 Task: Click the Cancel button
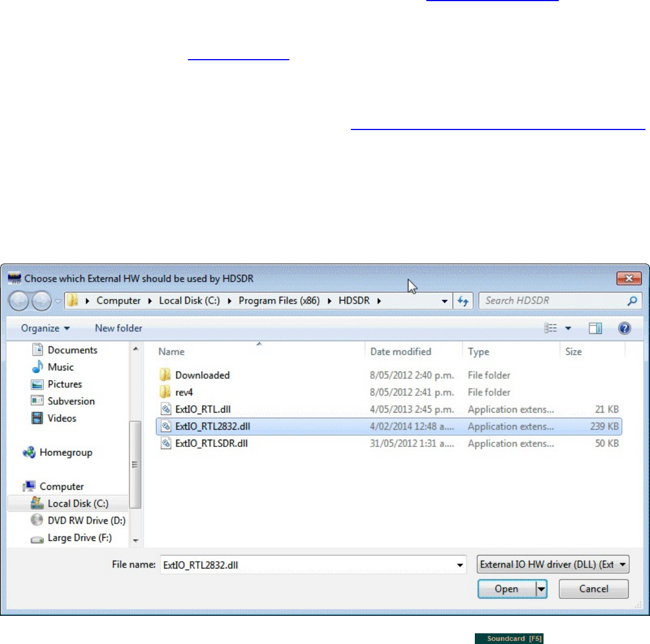click(x=594, y=589)
